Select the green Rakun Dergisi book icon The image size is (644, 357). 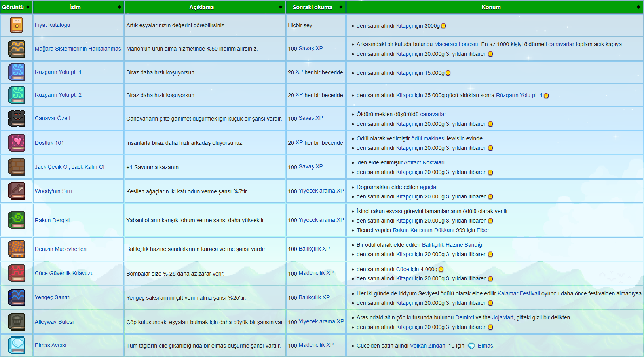[17, 220]
